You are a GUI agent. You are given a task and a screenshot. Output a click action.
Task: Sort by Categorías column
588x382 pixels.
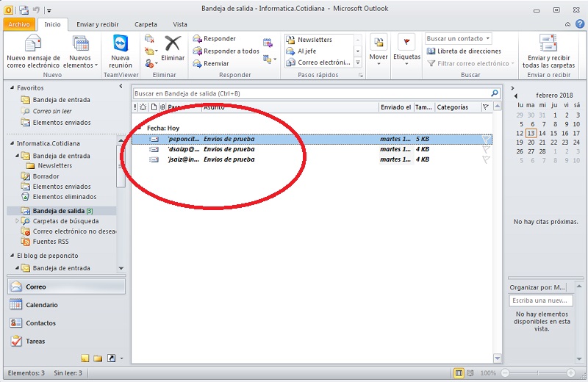pos(457,107)
